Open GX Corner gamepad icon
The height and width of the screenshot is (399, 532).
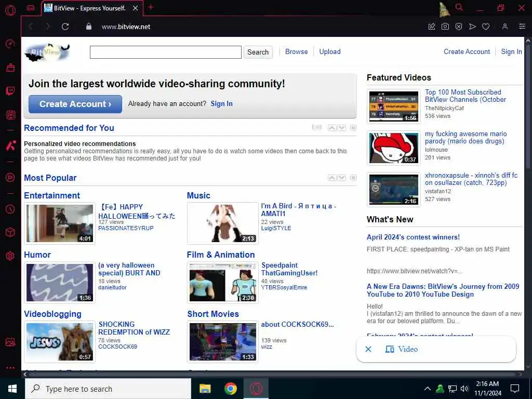pos(31,8)
